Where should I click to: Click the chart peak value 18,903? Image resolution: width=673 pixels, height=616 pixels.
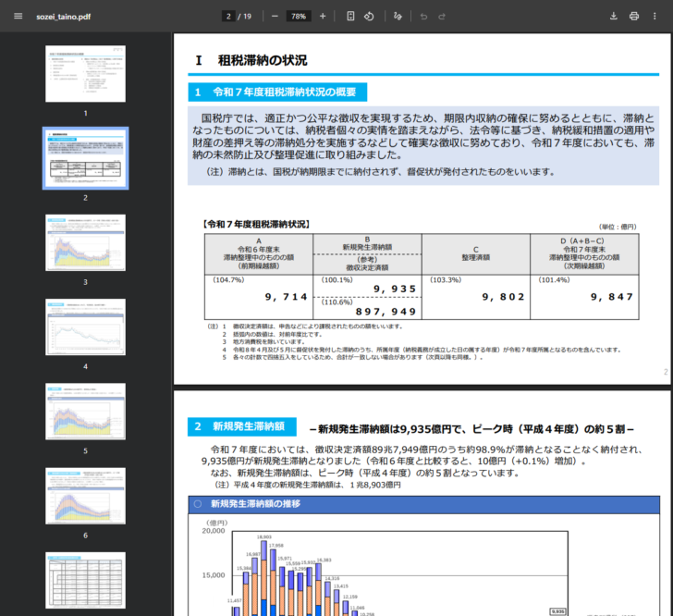[264, 537]
